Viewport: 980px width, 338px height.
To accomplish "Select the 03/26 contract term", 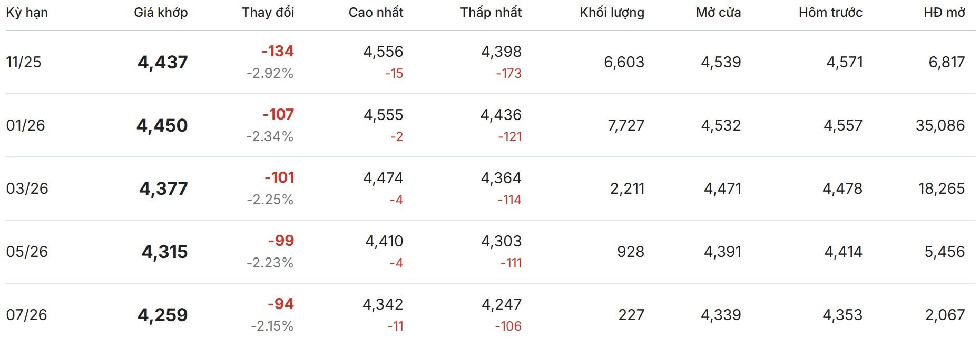I will coord(27,188).
